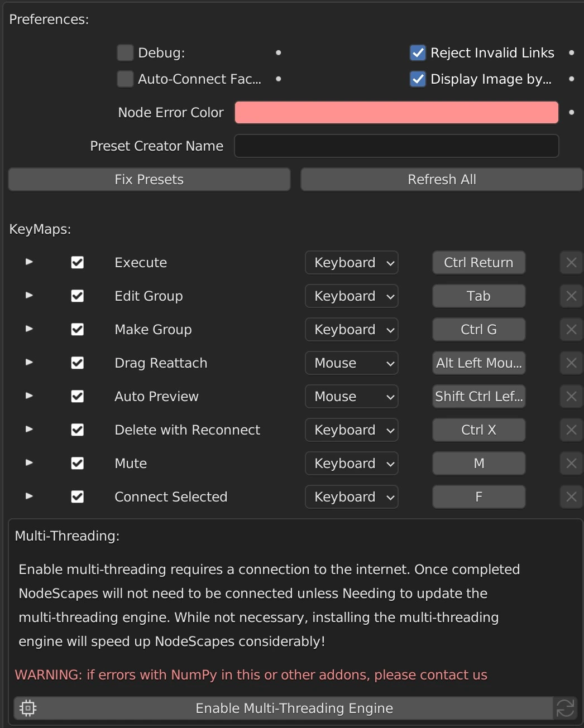Open the Execute input type dropdown
This screenshot has width=584, height=728.
(351, 263)
